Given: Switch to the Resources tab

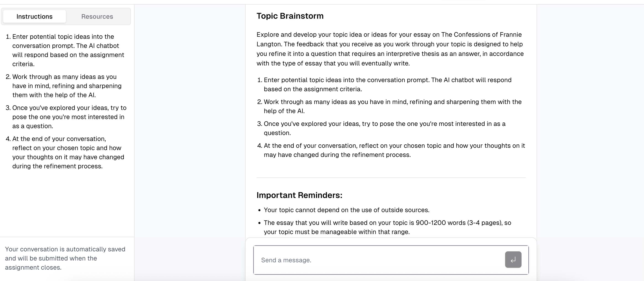Looking at the screenshot, I should (x=97, y=16).
